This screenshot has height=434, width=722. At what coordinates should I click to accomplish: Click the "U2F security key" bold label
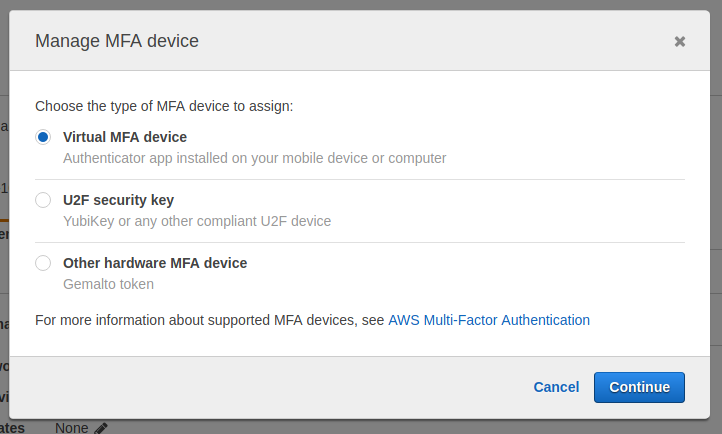(118, 200)
